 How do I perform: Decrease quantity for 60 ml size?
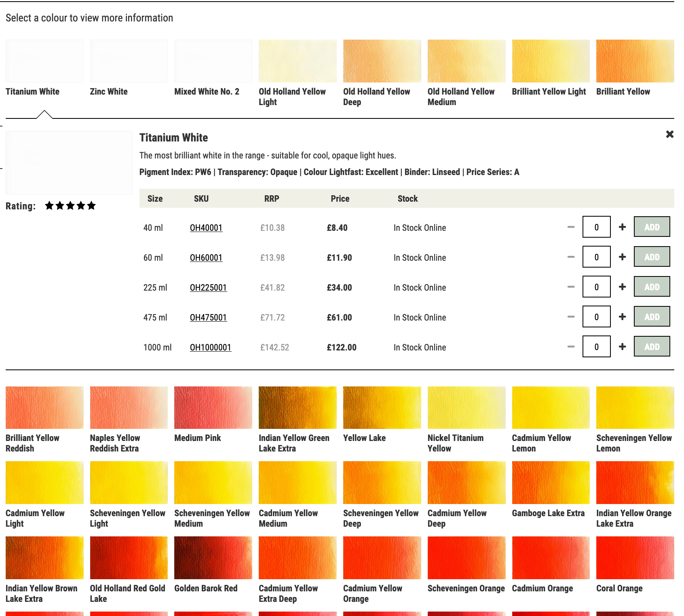click(571, 257)
